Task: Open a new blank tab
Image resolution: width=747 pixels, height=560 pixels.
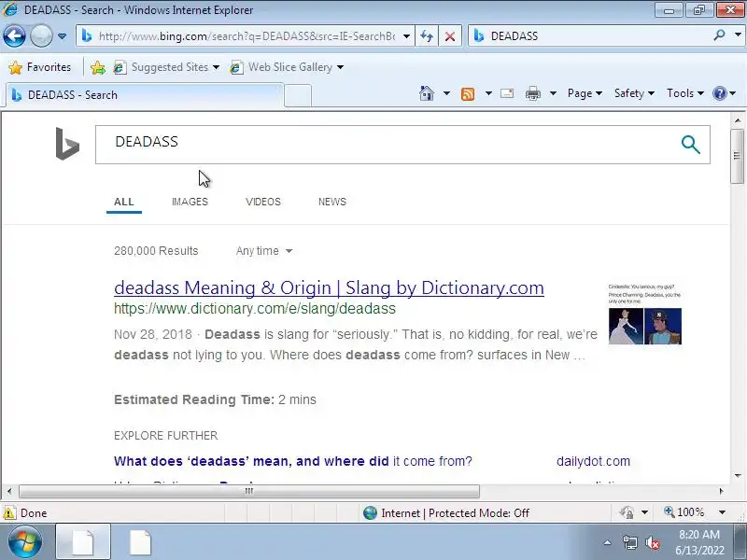Action: (298, 95)
